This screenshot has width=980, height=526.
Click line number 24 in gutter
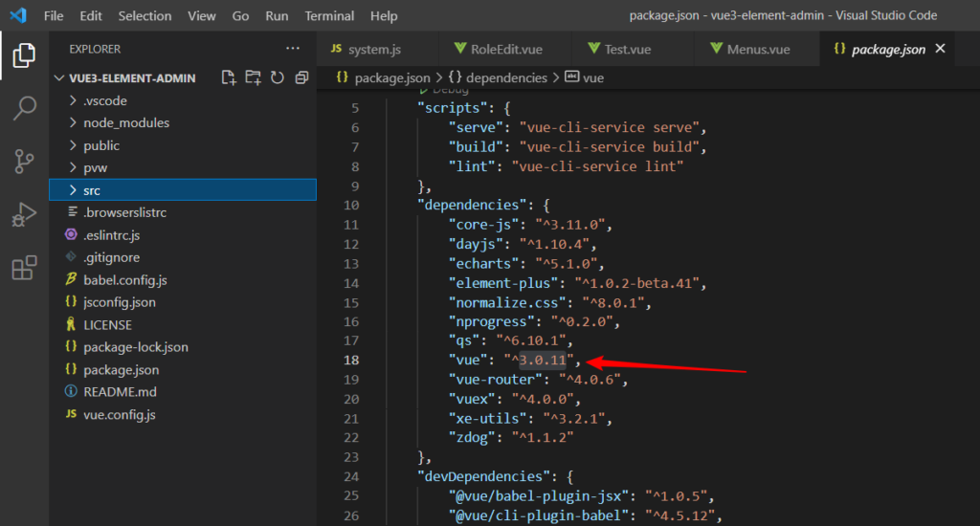click(351, 476)
